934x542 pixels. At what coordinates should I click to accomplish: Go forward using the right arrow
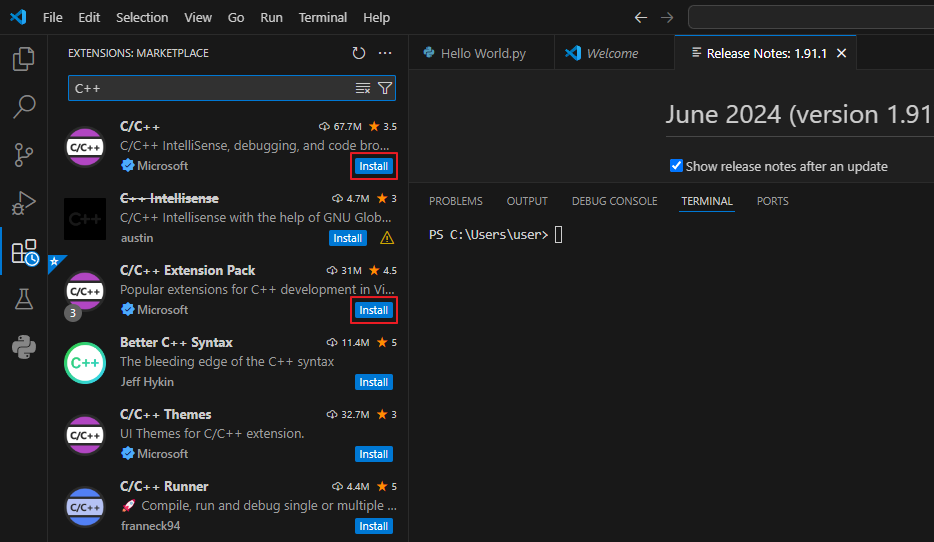[x=667, y=17]
